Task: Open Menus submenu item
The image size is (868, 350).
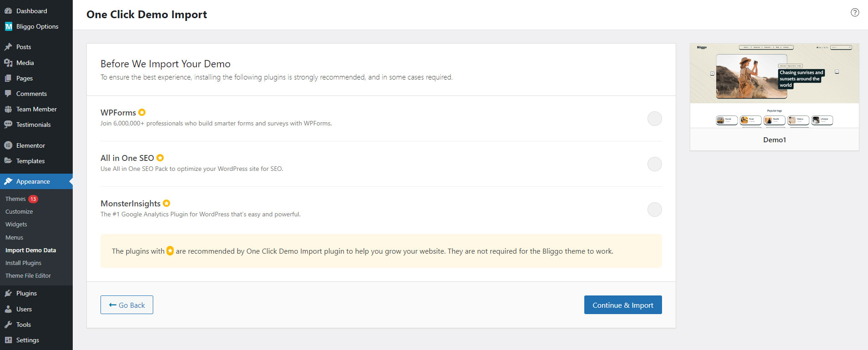Action: click(x=15, y=238)
